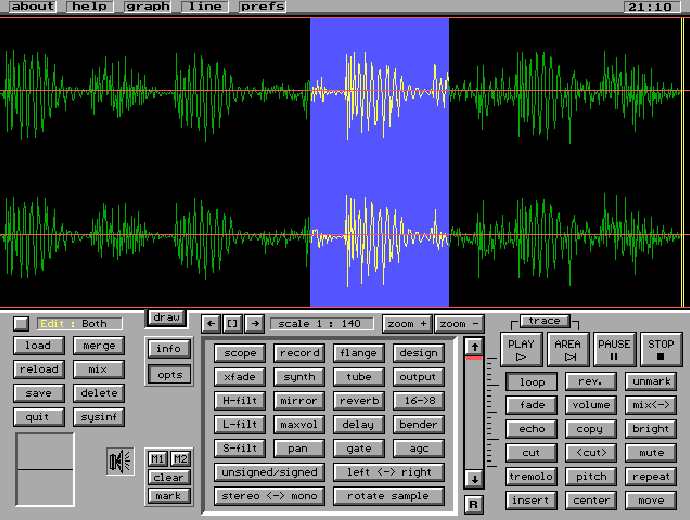Viewport: 690px width, 520px height.
Task: Toggle the draw mode button
Action: coord(166,317)
